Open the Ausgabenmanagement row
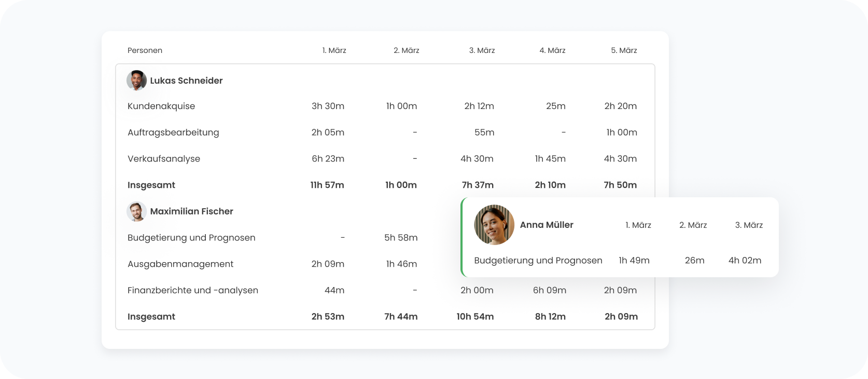 [x=180, y=264]
